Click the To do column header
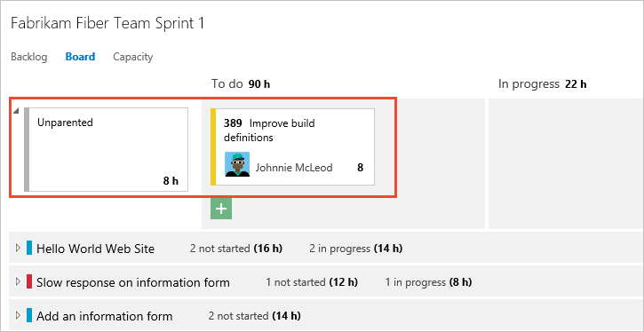 pos(241,84)
